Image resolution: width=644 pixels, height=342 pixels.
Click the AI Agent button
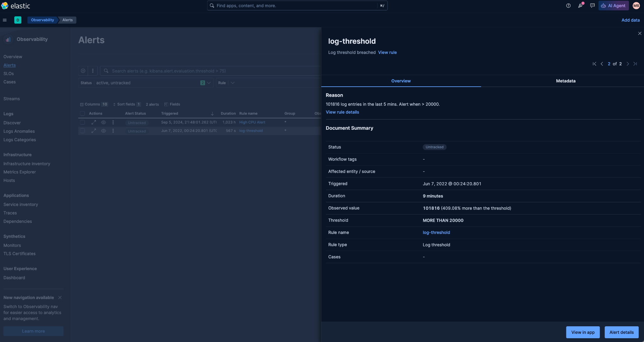pyautogui.click(x=613, y=6)
